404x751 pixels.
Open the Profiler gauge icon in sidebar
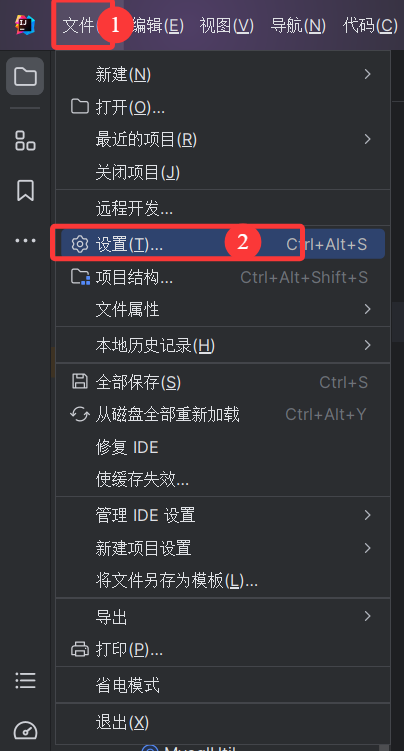point(25,731)
